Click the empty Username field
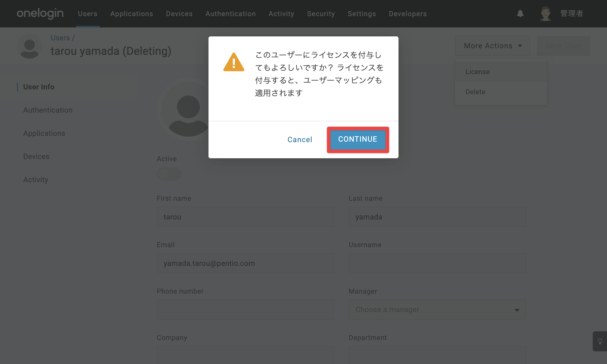The height and width of the screenshot is (364, 607). click(x=437, y=263)
